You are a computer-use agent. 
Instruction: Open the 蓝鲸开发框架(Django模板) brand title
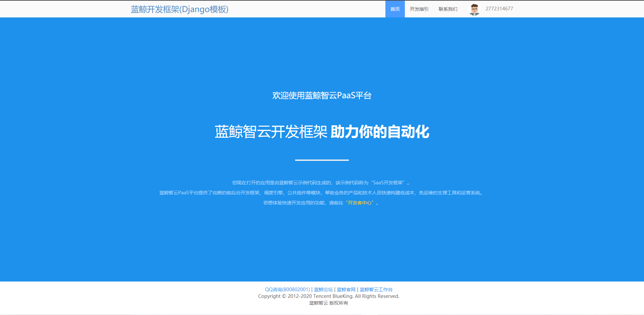pyautogui.click(x=179, y=9)
